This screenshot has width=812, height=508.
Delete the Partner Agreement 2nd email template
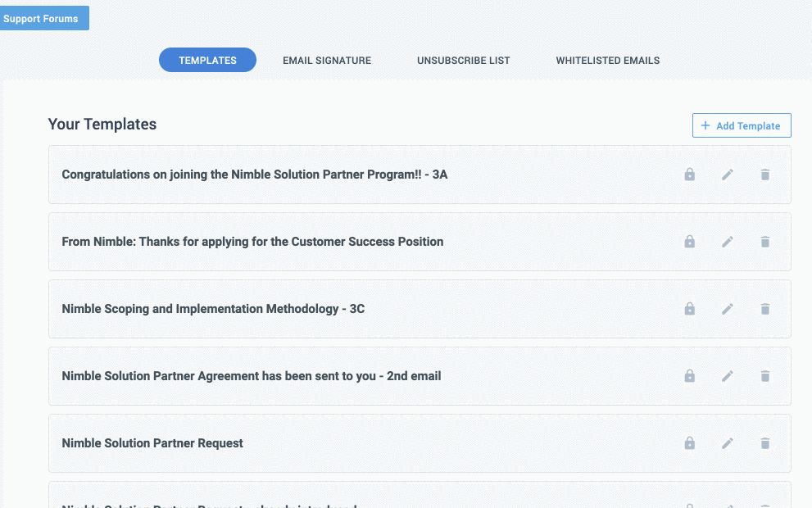(x=764, y=376)
